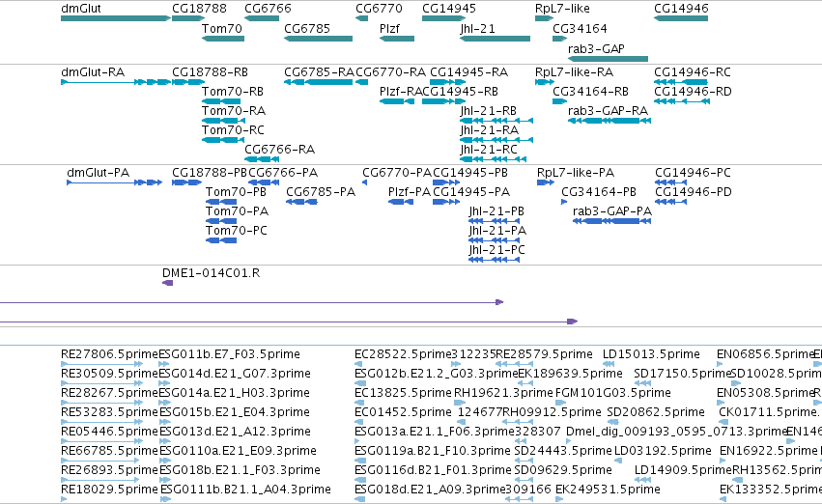The width and height of the screenshot is (822, 504).
Task: Click the CG34164 gene label
Action: point(580,28)
